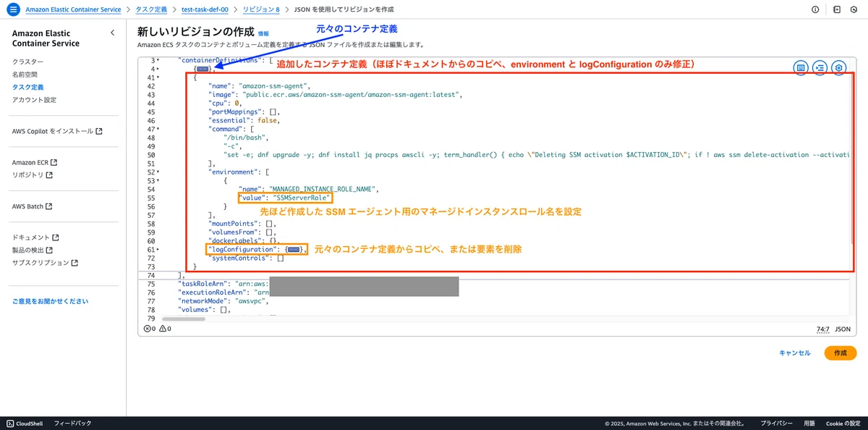Collapse environment object at line 53
This screenshot has width=868, height=430.
(158, 181)
